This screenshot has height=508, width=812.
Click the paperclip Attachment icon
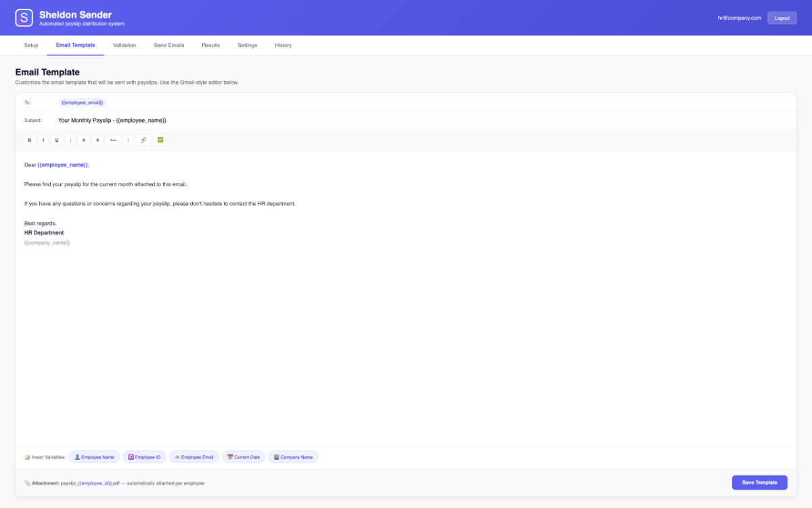click(x=27, y=483)
